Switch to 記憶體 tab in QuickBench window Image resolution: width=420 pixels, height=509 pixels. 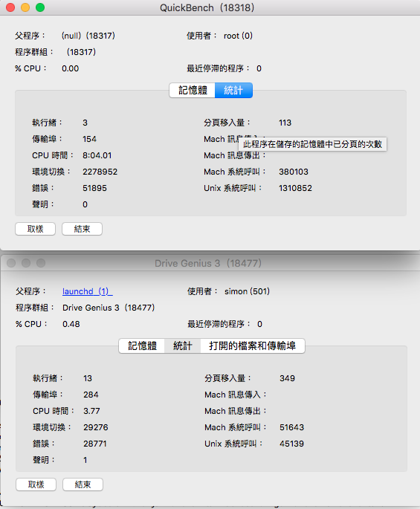pos(193,90)
